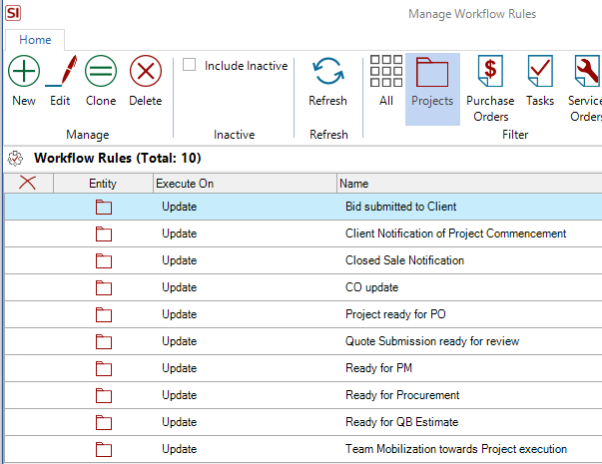Show All entities filter

click(385, 74)
